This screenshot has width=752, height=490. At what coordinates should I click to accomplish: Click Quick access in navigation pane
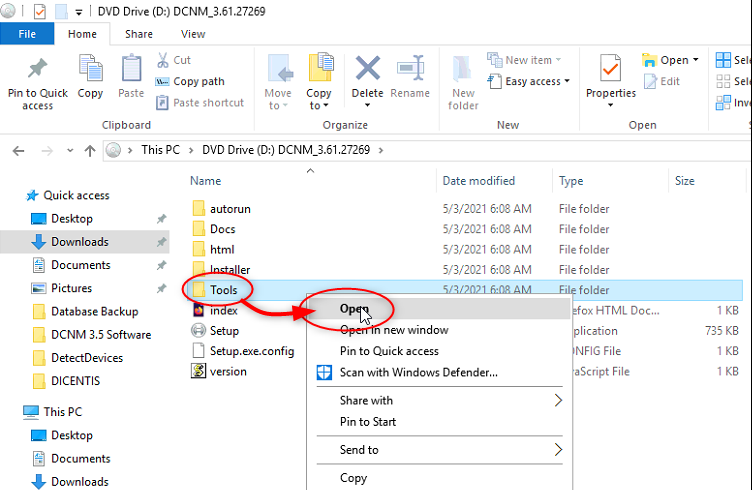pos(76,196)
